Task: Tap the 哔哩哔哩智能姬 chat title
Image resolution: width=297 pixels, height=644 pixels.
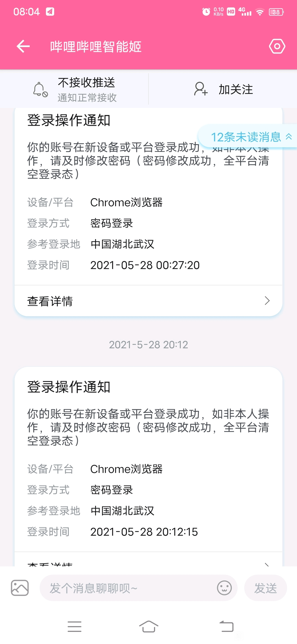Action: [96, 47]
